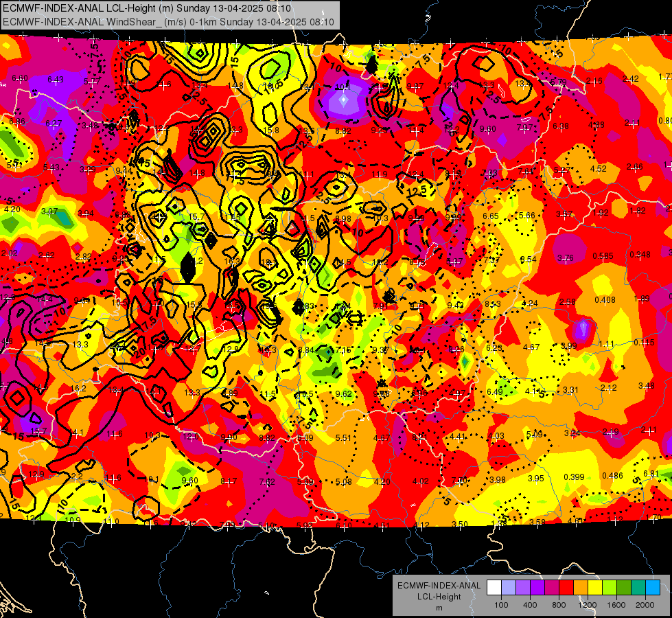This screenshot has width=672, height=618.
Task: Click the grid value '2.19'
Action: (x=611, y=432)
